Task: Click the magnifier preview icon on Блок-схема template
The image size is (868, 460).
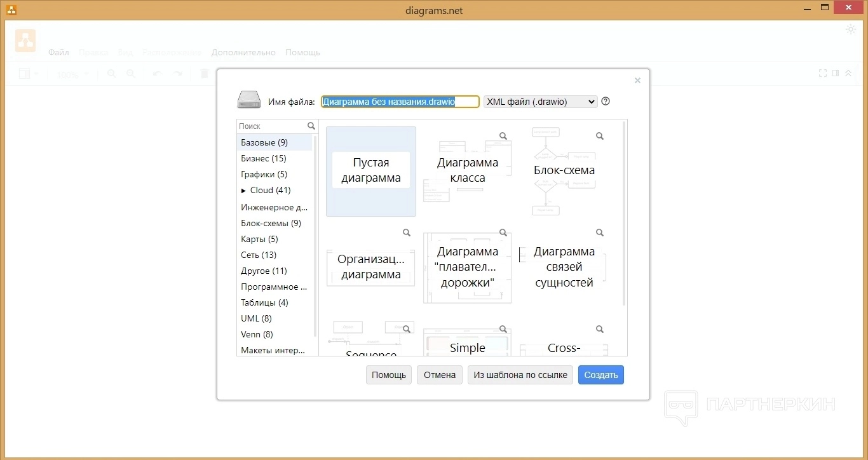Action: tap(599, 136)
